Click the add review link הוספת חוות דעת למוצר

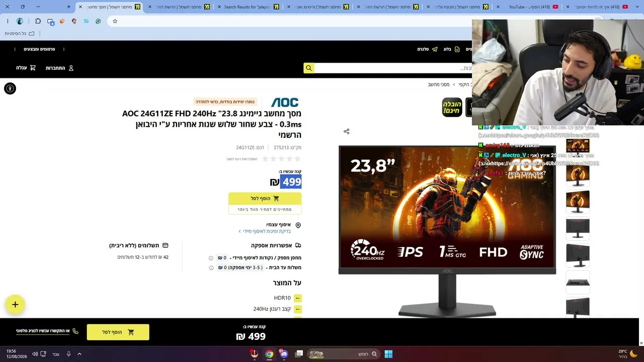point(242,159)
